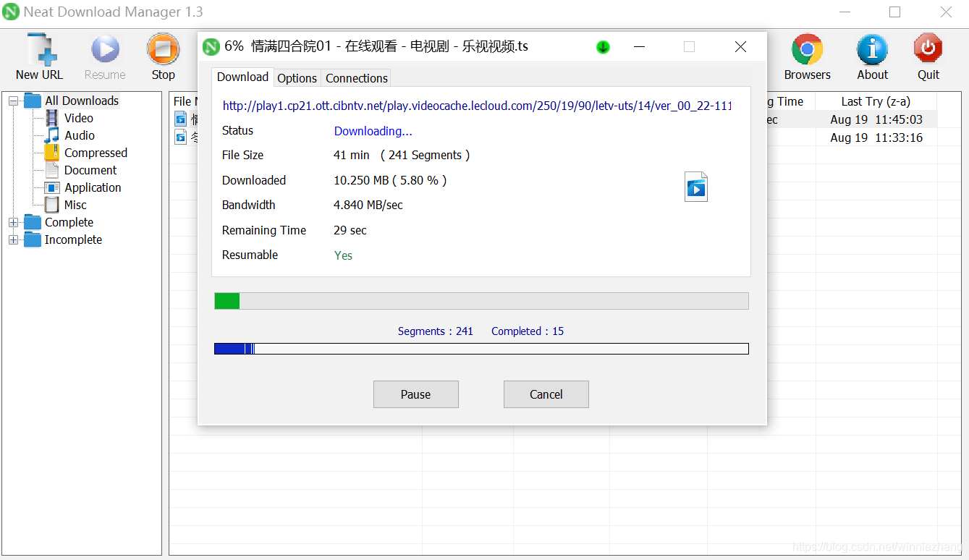Click the Complete folder icon
The width and height of the screenshot is (969, 560).
(33, 222)
